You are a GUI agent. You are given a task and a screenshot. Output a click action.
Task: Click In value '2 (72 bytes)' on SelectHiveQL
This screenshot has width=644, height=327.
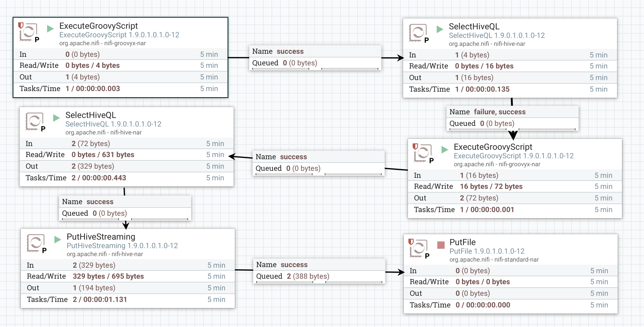tap(91, 144)
